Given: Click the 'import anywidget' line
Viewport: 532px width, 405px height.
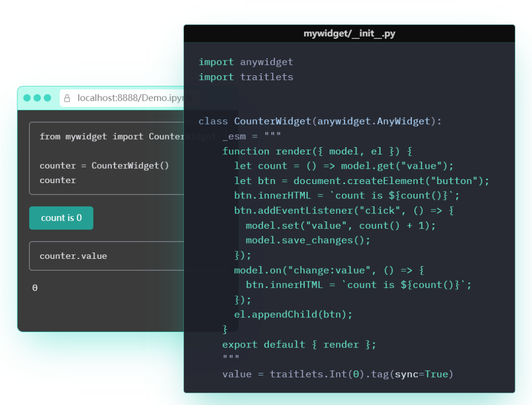Looking at the screenshot, I should pos(246,62).
